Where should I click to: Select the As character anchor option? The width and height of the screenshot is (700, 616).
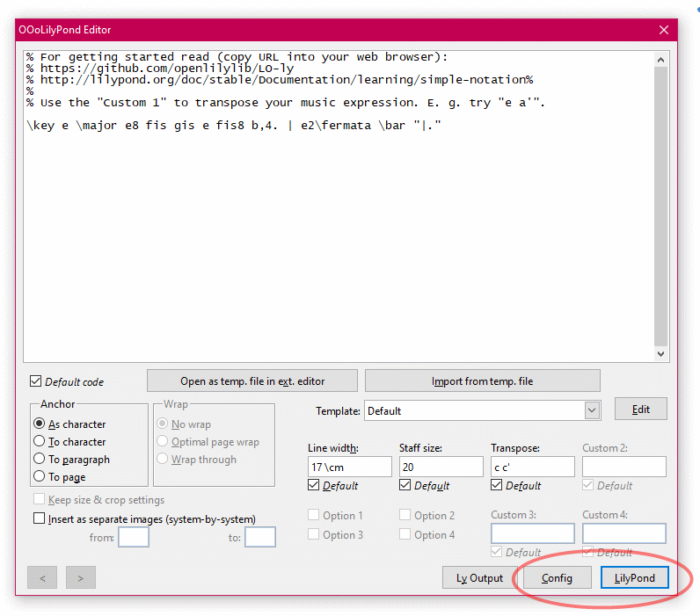click(40, 424)
